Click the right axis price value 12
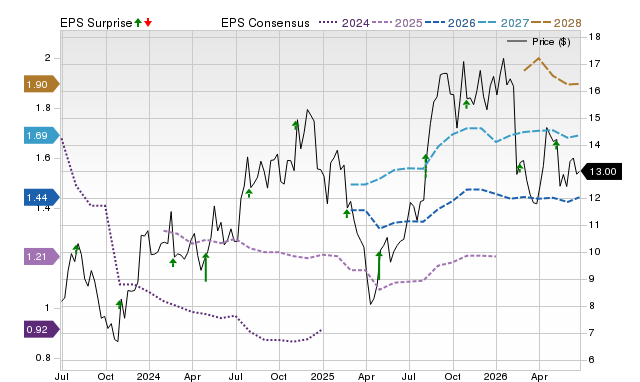Viewport: 640px width, 382px height. click(x=595, y=198)
